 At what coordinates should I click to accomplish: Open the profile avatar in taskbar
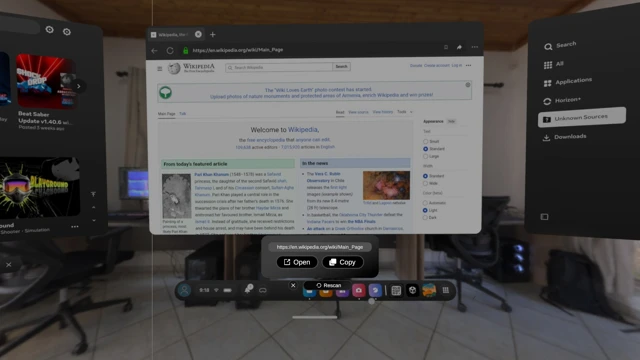[184, 290]
